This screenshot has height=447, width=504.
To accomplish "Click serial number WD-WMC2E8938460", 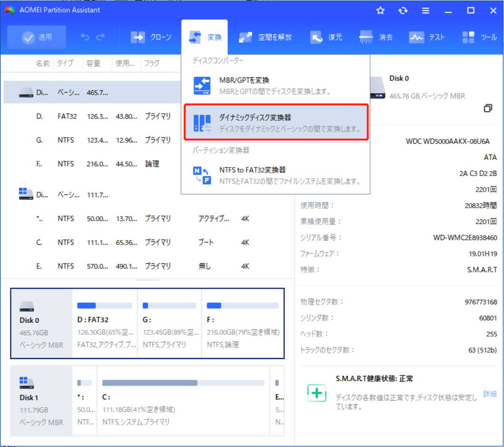I will click(465, 238).
